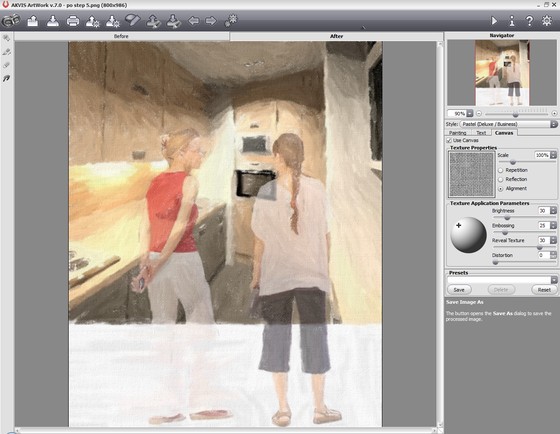Open the zoom percentage dropdown
Image resolution: width=560 pixels, height=434 pixels.
pyautogui.click(x=470, y=114)
